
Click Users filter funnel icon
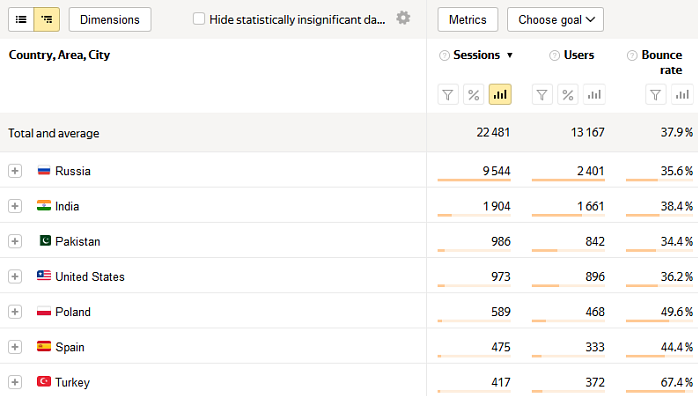(542, 95)
